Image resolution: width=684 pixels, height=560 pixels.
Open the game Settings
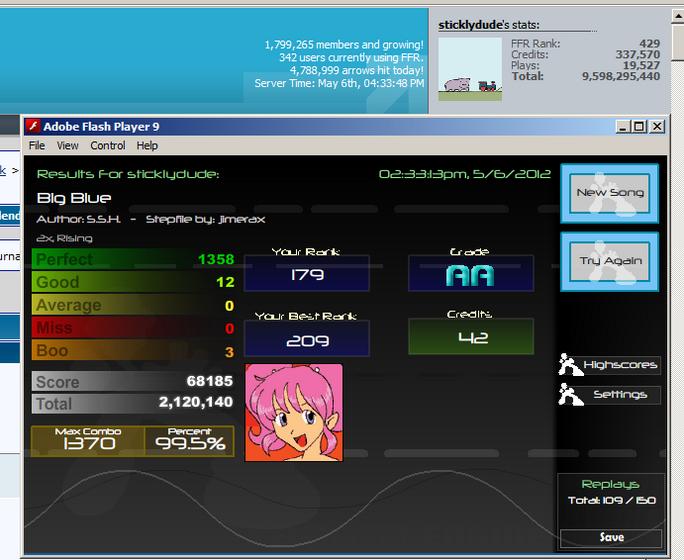tap(620, 395)
